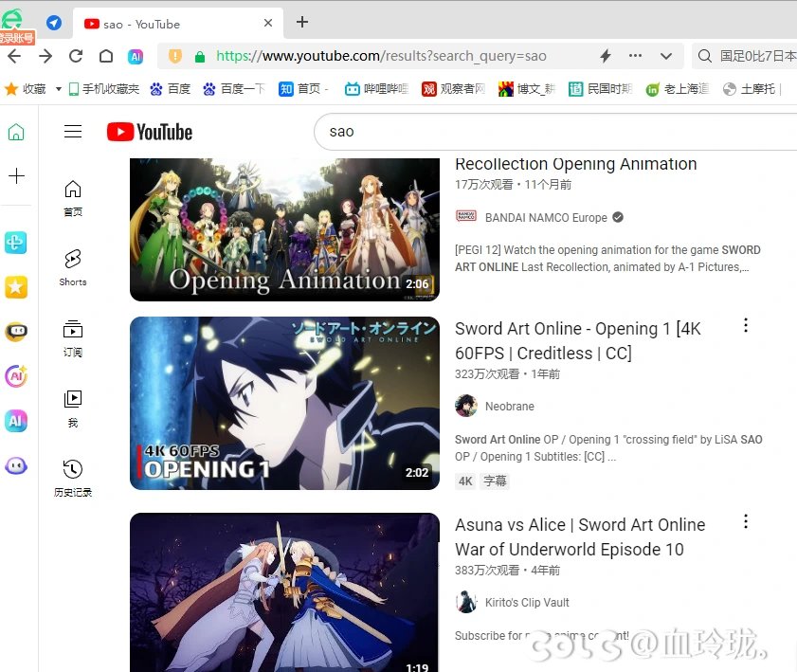797x672 pixels.
Task: Open the Neobrane channel name
Action: click(x=509, y=407)
